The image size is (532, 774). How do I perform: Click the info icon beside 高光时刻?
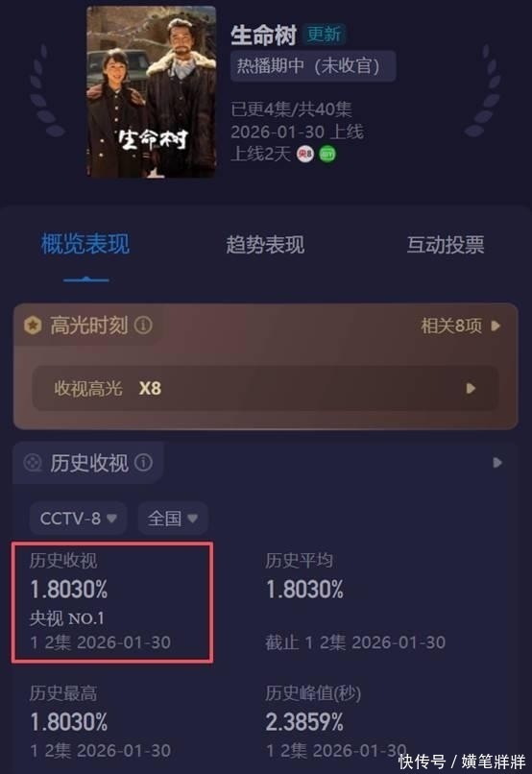[143, 326]
